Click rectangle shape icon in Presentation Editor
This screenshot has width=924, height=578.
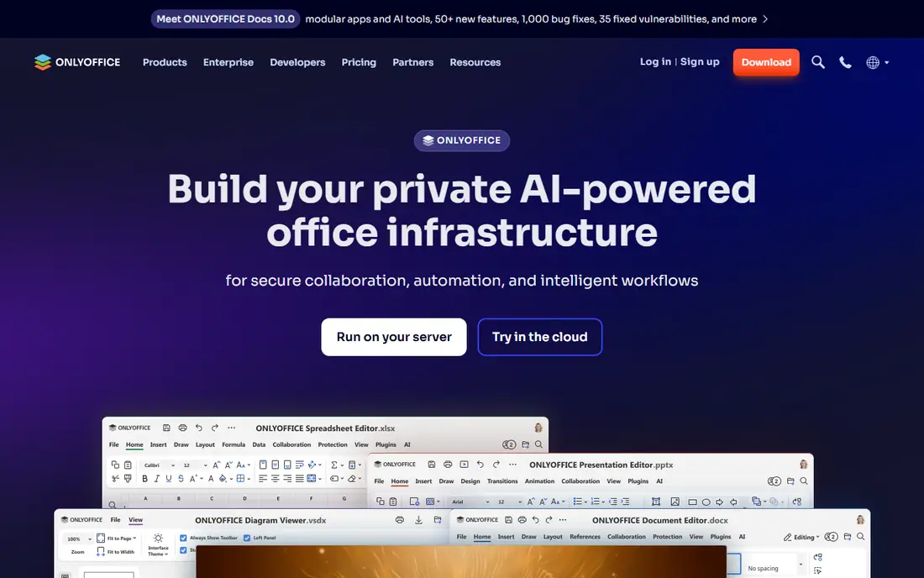692,502
